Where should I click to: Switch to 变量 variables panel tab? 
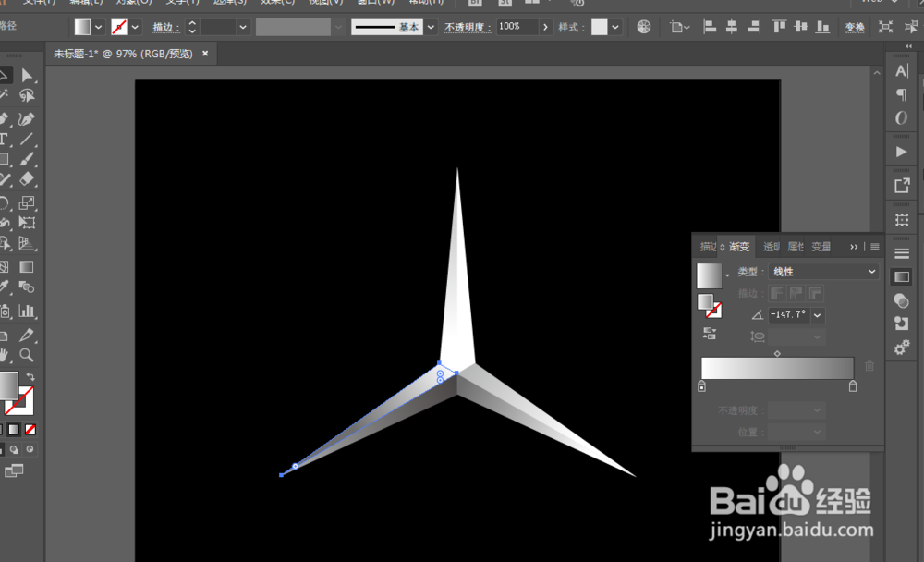(821, 247)
